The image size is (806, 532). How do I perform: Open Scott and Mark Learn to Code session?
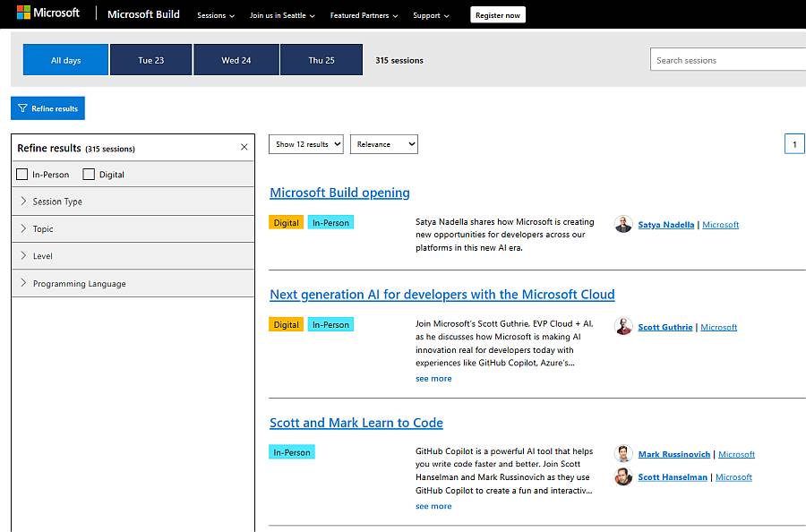(x=356, y=423)
